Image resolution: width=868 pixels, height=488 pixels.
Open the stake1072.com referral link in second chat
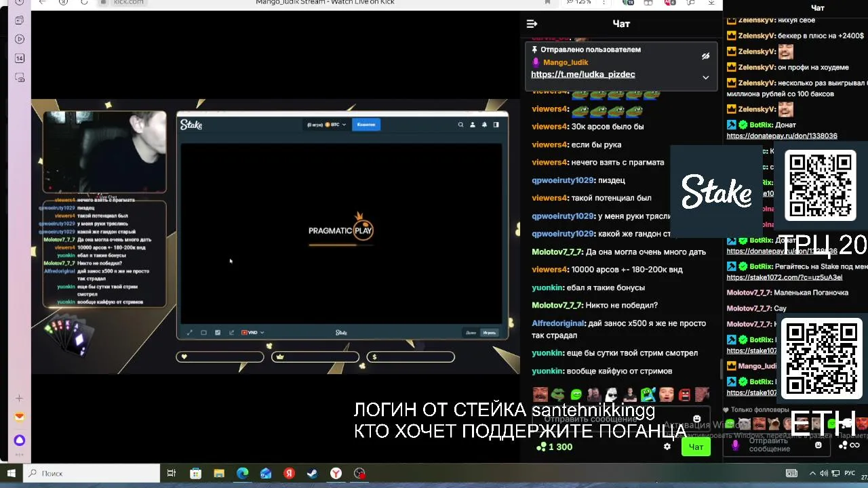[x=784, y=278]
